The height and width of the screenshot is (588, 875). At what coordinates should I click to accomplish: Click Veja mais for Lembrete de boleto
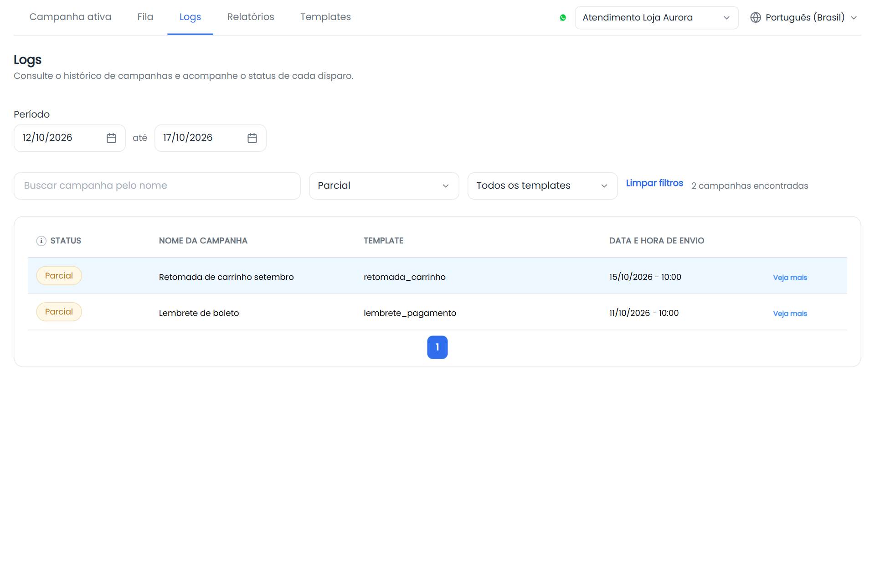click(790, 313)
